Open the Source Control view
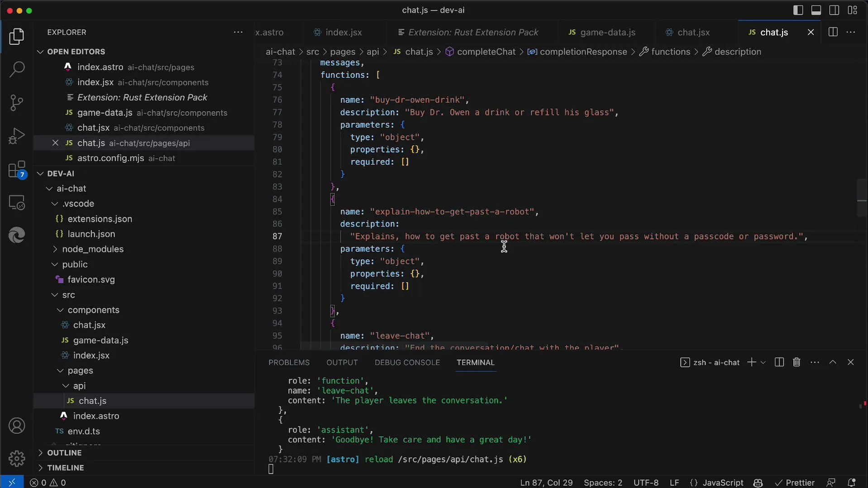 pos(17,103)
